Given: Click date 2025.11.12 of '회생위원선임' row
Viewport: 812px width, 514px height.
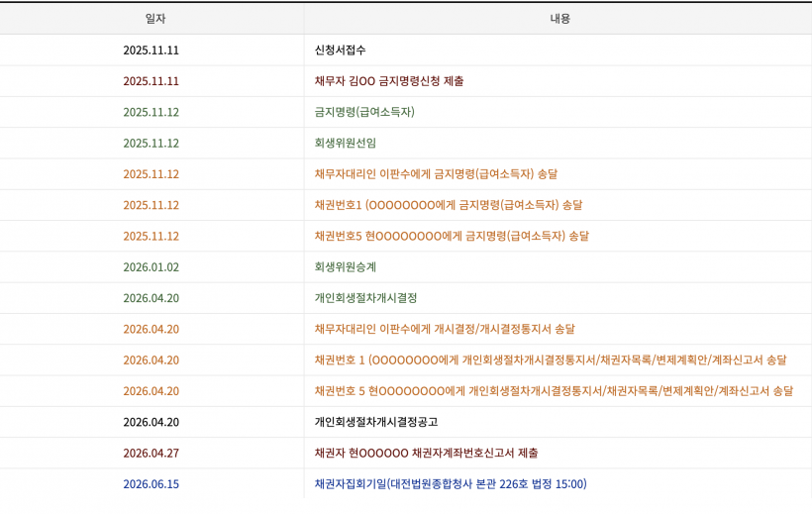Looking at the screenshot, I should point(152,143).
